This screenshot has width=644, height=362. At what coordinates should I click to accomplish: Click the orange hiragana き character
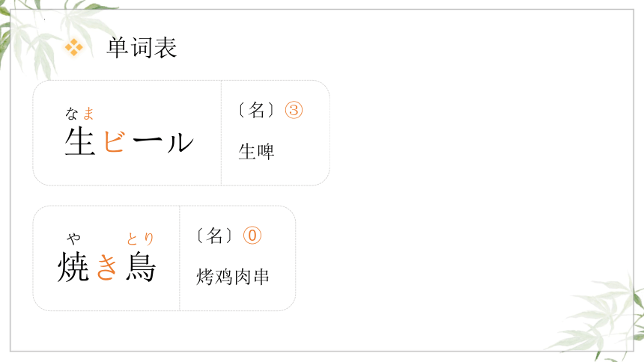click(x=107, y=267)
